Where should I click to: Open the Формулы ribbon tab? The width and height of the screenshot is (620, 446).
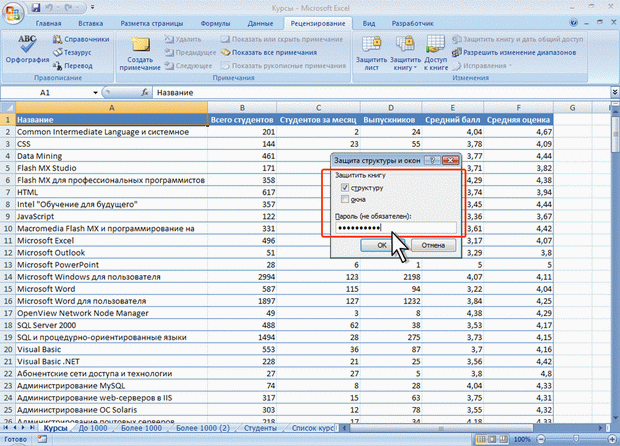215,23
